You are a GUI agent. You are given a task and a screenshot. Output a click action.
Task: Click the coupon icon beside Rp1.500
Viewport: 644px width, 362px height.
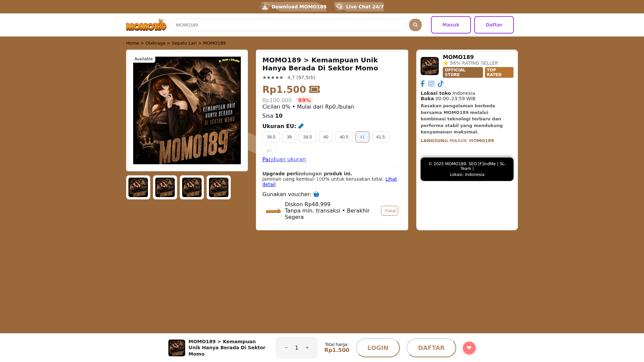[x=314, y=89]
